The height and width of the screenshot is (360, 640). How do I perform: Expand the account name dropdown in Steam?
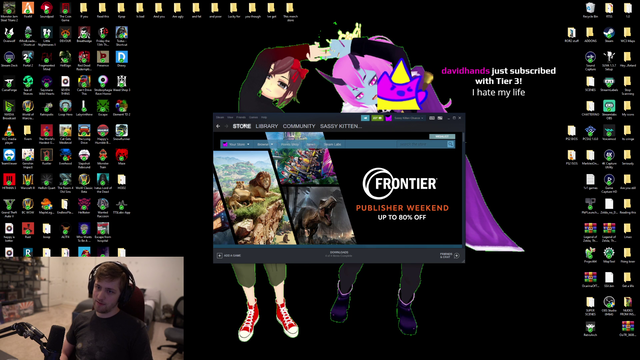(409, 118)
